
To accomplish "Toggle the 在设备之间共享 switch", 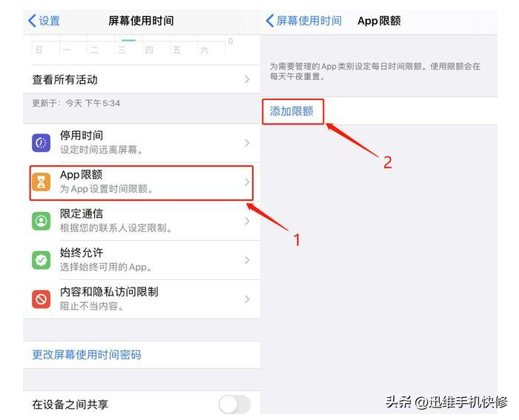I will point(234,404).
